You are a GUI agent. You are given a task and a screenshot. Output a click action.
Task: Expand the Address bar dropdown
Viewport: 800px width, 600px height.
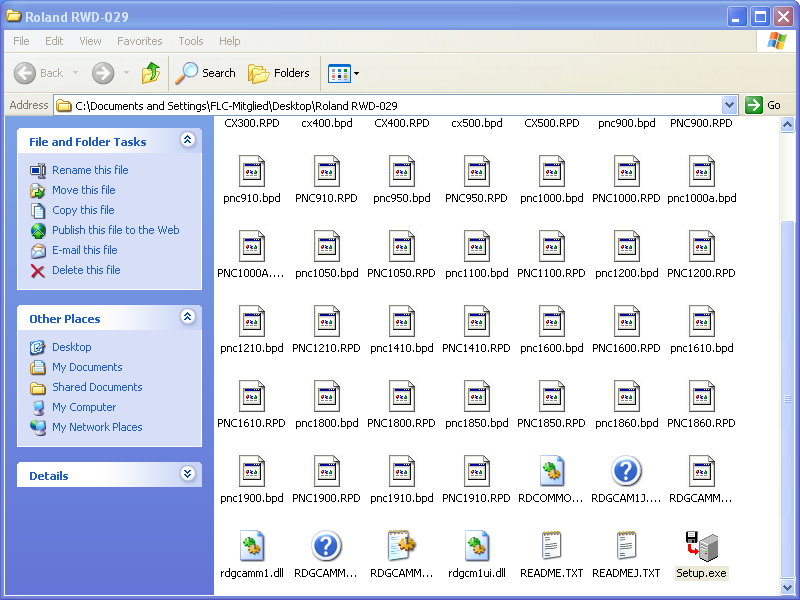[x=729, y=106]
